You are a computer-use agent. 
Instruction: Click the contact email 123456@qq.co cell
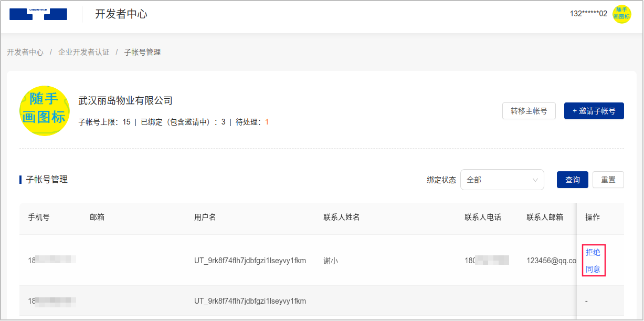pyautogui.click(x=551, y=260)
